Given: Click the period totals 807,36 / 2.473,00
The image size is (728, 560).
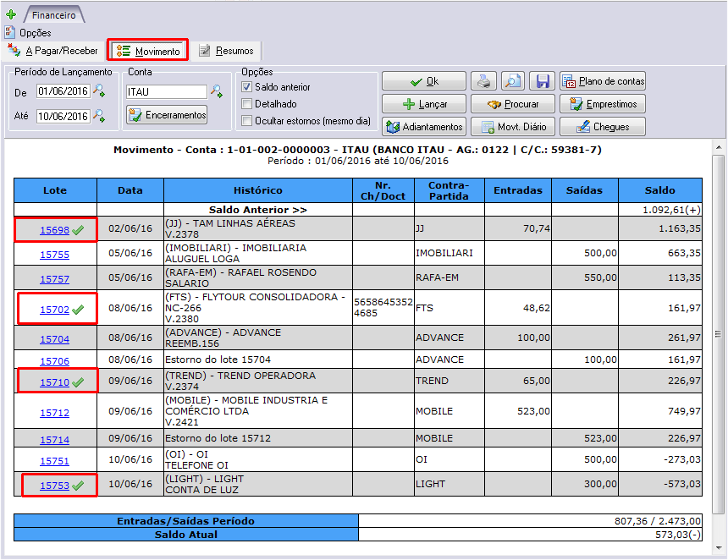Looking at the screenshot, I should (658, 521).
